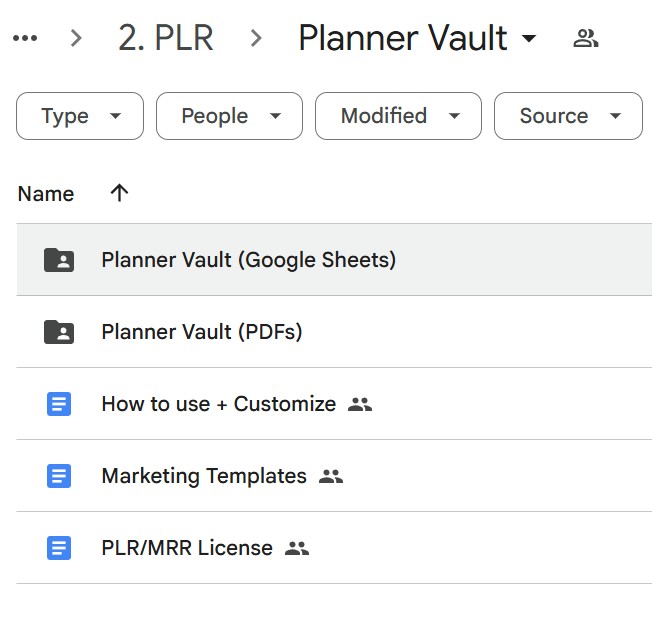Click the shared people icon beside Planner Vault
652x630 pixels.
[585, 38]
